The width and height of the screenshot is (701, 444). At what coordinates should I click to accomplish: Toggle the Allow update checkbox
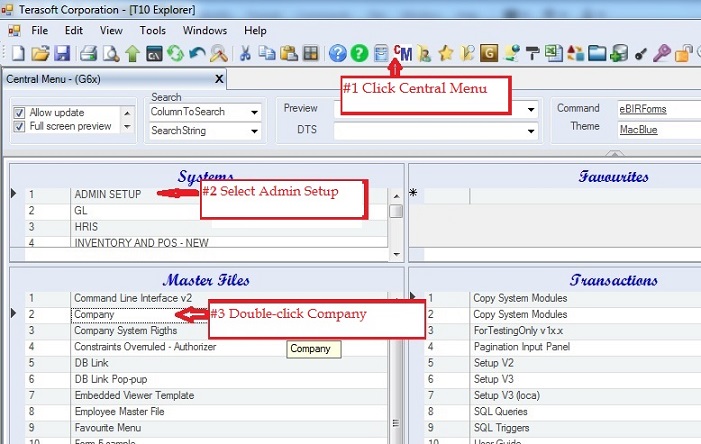(19, 113)
